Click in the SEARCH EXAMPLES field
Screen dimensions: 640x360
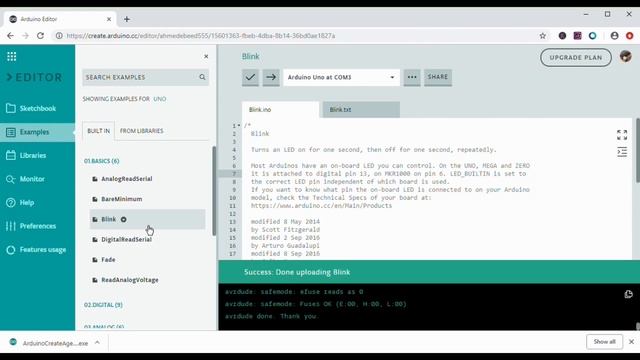pos(140,77)
